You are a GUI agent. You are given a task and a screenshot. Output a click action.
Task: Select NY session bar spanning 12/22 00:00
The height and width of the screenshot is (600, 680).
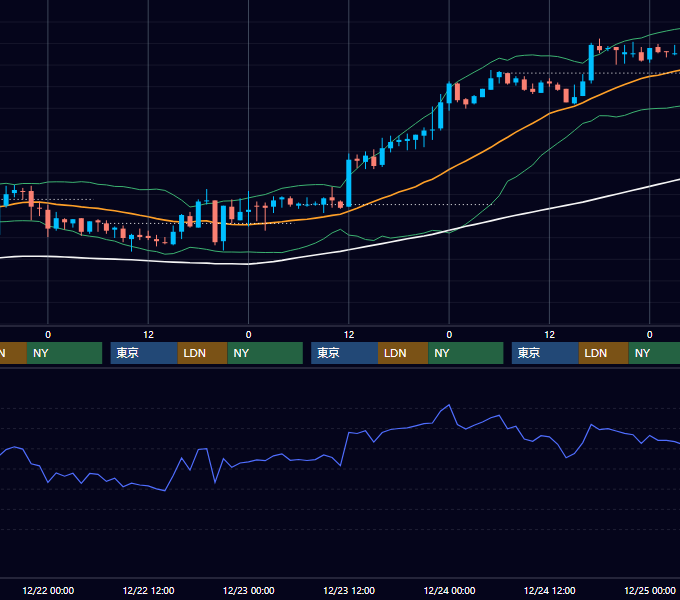pyautogui.click(x=64, y=353)
